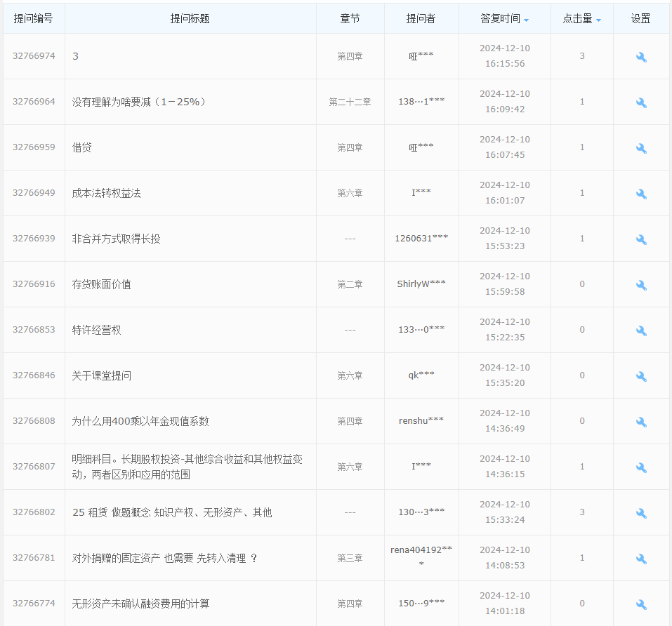Click the 第二十二章 chapter label
This screenshot has width=672, height=626.
pos(350,102)
